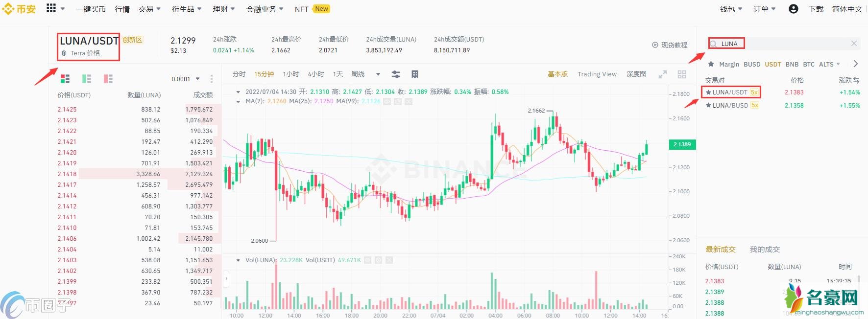This screenshot has height=319, width=868.
Task: Switch to the Trading View chart
Action: tap(597, 74)
